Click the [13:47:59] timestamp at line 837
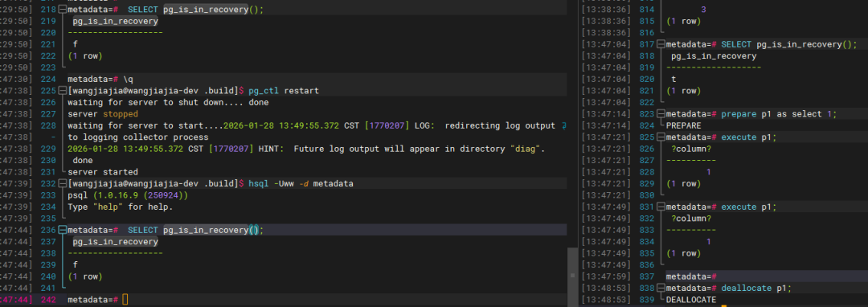This screenshot has height=307, width=868. [606, 276]
